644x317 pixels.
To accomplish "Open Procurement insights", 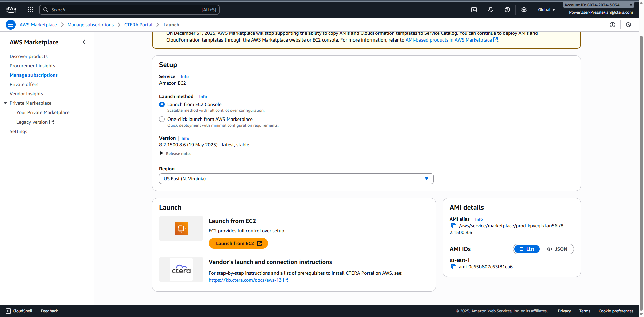I will 32,66.
